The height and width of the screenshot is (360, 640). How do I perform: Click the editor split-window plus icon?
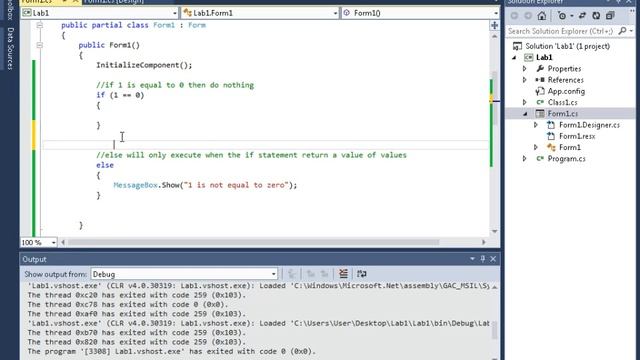click(x=494, y=26)
